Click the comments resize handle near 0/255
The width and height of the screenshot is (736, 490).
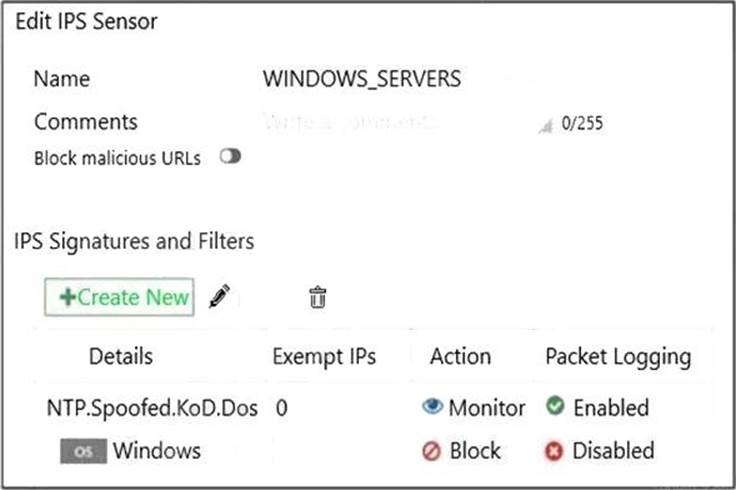(545, 126)
